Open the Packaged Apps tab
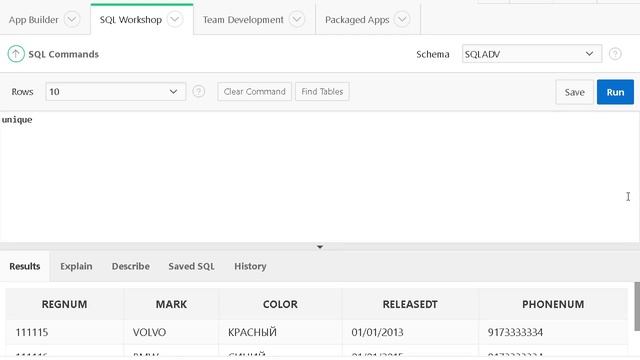The image size is (640, 360). point(357,20)
